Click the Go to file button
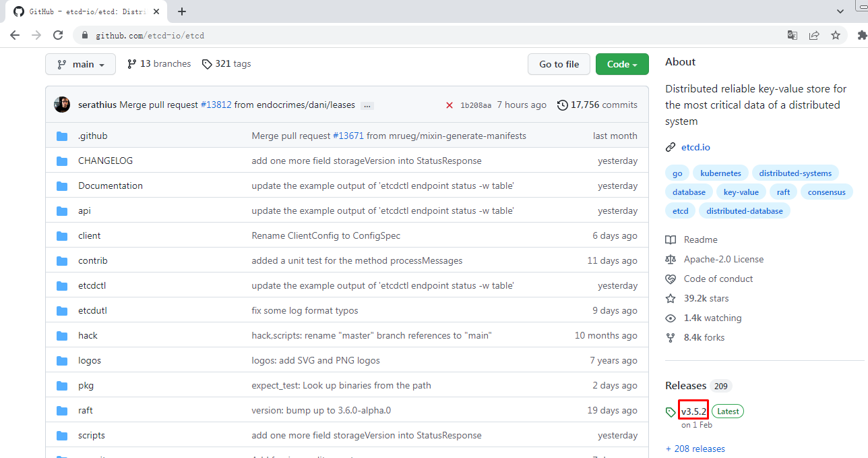 tap(559, 64)
